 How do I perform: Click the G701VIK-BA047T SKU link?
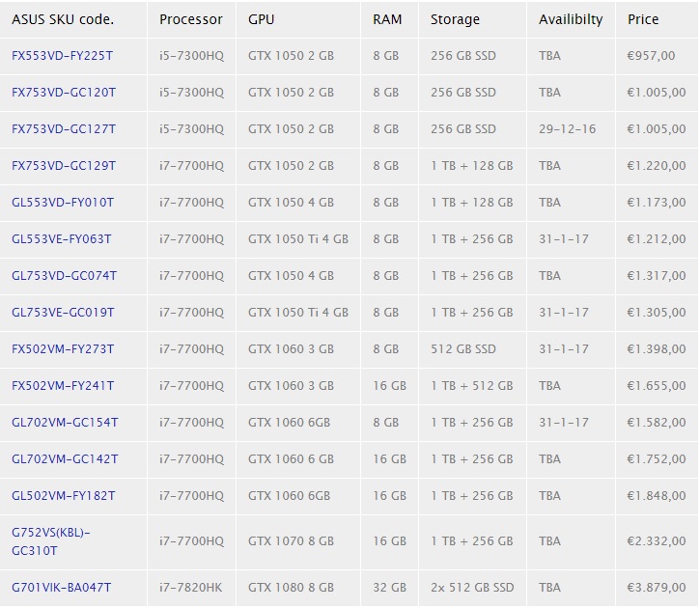tap(62, 587)
